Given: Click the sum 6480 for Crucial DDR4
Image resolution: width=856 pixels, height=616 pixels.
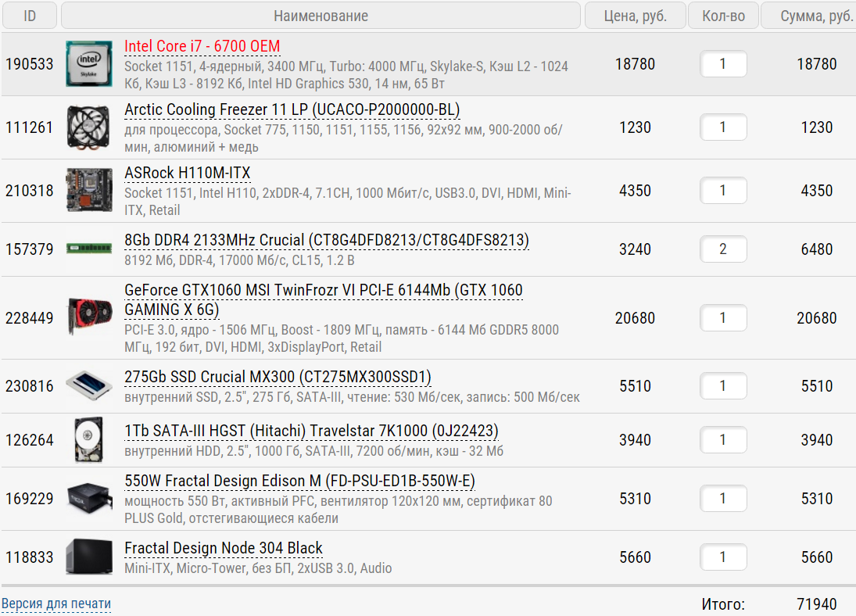Looking at the screenshot, I should [x=817, y=249].
